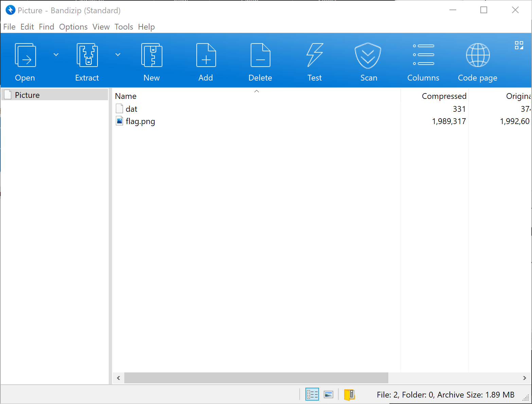Viewport: 532px width, 404px height.
Task: Open the Options menu
Action: (x=73, y=27)
